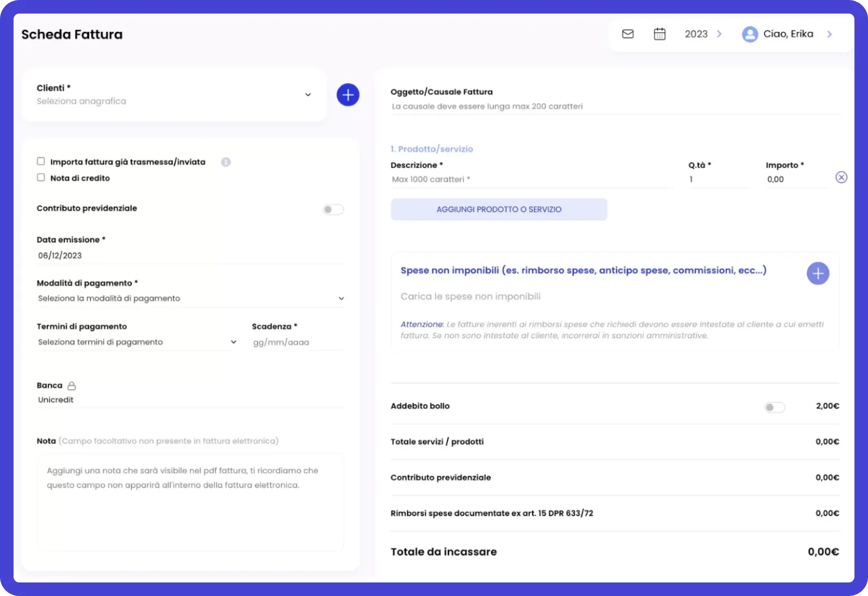
Task: Enable the Contributo previdenziale toggle
Action: pos(333,209)
